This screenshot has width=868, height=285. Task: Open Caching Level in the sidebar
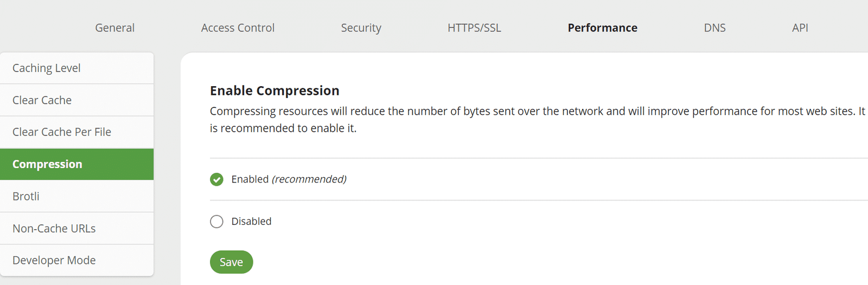pyautogui.click(x=77, y=68)
